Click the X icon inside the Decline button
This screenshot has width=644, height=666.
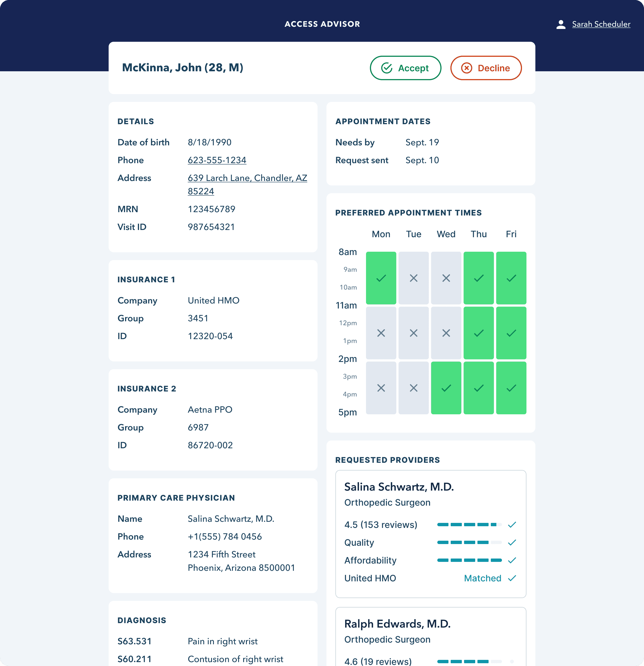click(467, 68)
